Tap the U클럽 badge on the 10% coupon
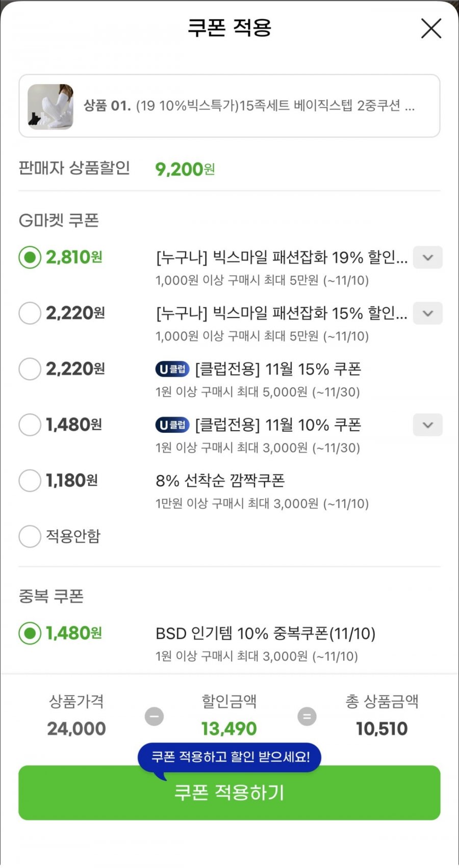 click(172, 425)
